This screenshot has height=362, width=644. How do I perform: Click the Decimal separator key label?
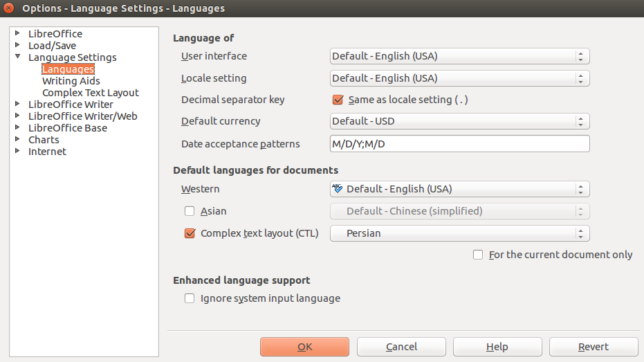(233, 100)
